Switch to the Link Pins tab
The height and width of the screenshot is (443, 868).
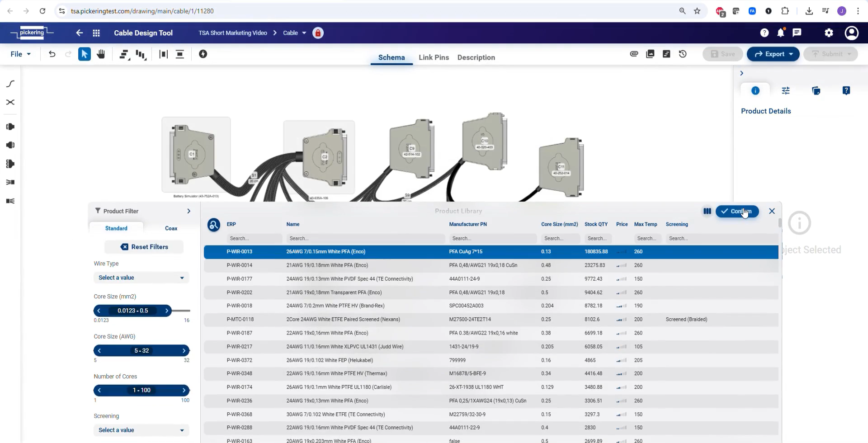(x=434, y=57)
